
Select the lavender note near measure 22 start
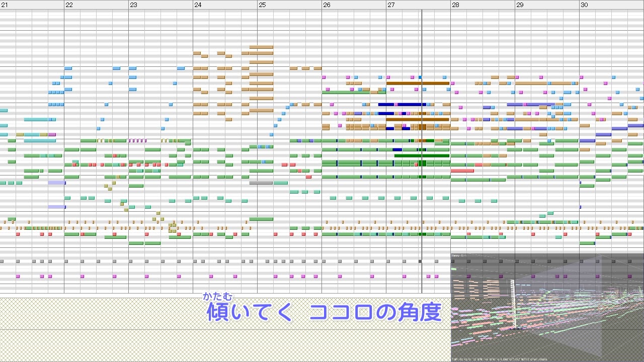point(56,183)
